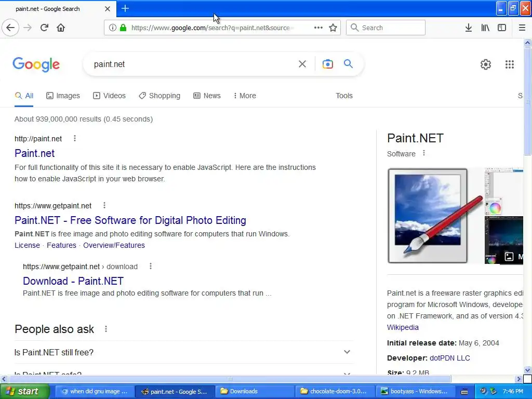Open the Paint.net result title link

pyautogui.click(x=35, y=153)
